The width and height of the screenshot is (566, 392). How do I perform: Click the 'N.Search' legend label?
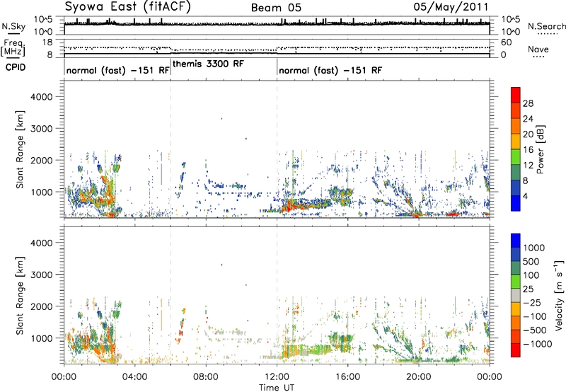pyautogui.click(x=547, y=26)
